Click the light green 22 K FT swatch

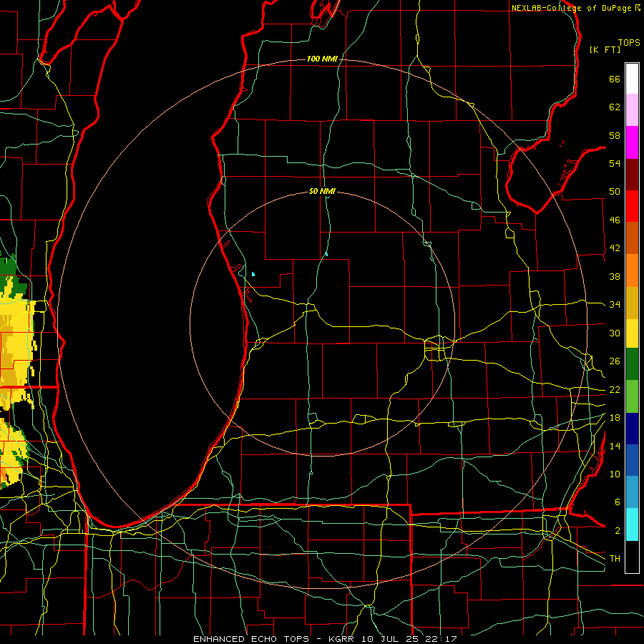(x=632, y=396)
